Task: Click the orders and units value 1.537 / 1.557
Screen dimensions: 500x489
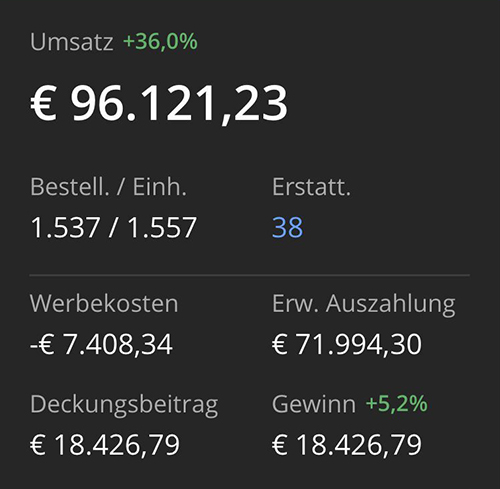Action: click(113, 227)
